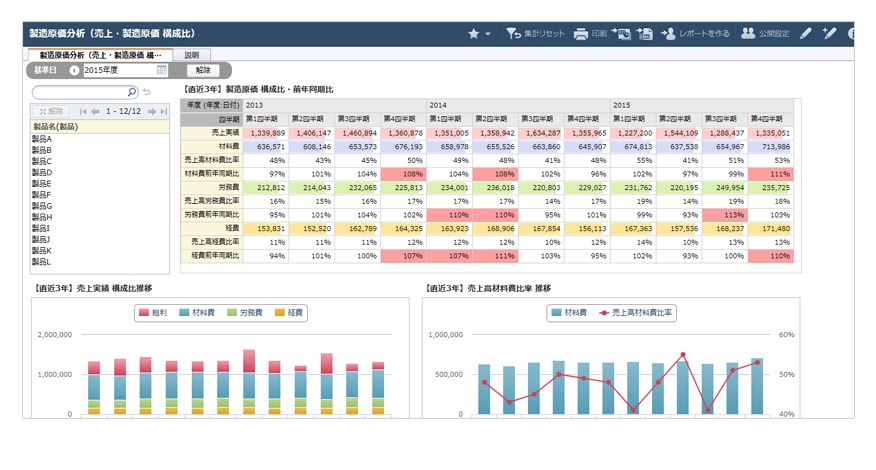Click the 材料費 blue legend swatch in right chart
Image resolution: width=876 pixels, height=470 pixels.
click(556, 313)
